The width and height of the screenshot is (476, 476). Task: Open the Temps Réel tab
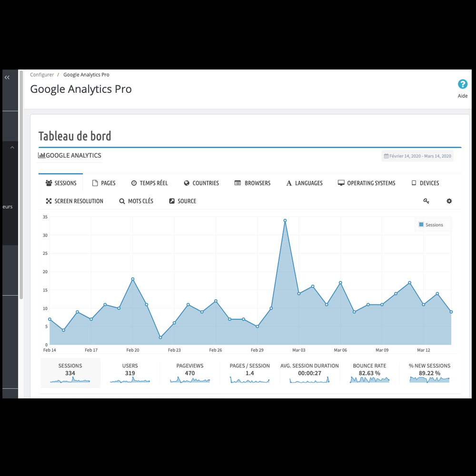click(x=149, y=183)
